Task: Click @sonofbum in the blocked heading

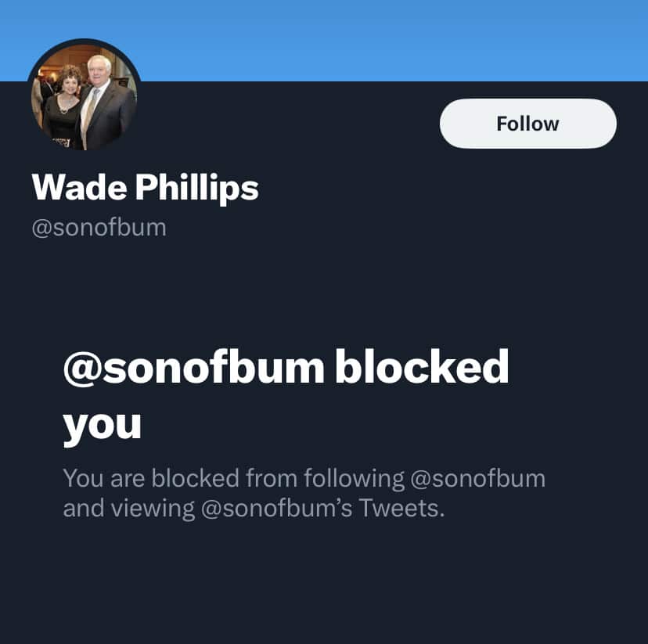Action: 194,367
